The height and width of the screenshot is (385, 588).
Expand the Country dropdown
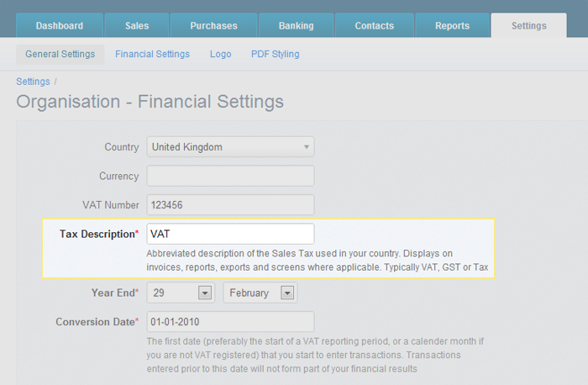click(x=230, y=147)
